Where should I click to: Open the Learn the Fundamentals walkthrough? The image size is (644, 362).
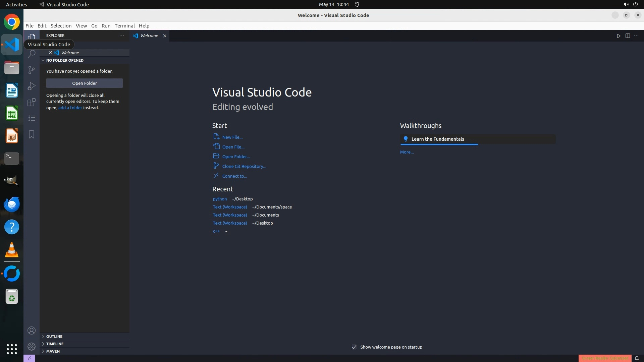coord(438,139)
